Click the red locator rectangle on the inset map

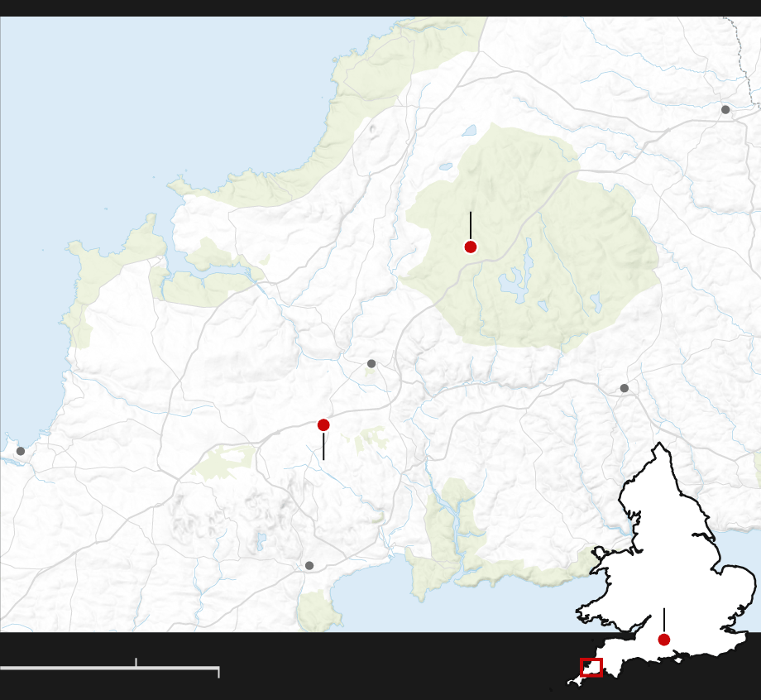click(x=591, y=667)
